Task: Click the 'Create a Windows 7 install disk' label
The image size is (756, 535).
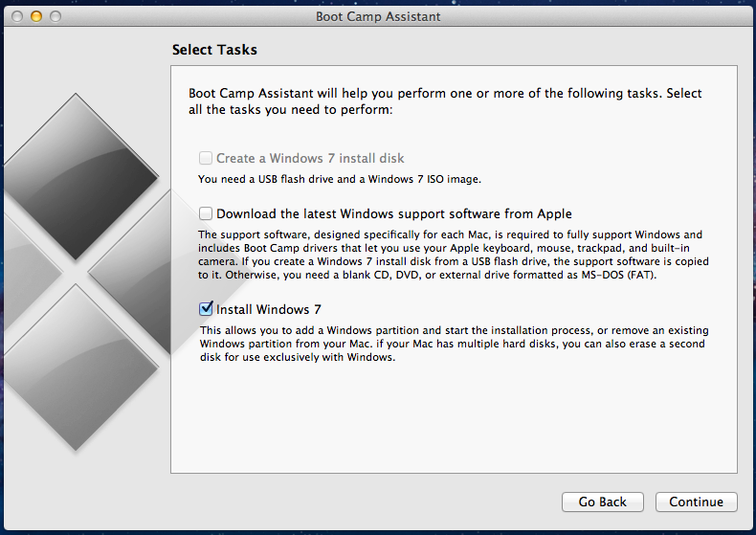Action: click(310, 158)
